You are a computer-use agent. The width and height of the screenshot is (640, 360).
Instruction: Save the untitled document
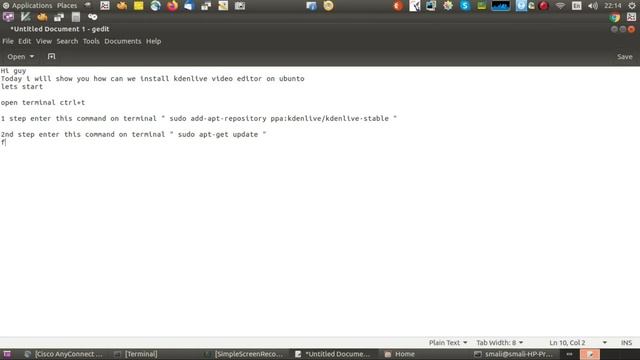(624, 57)
